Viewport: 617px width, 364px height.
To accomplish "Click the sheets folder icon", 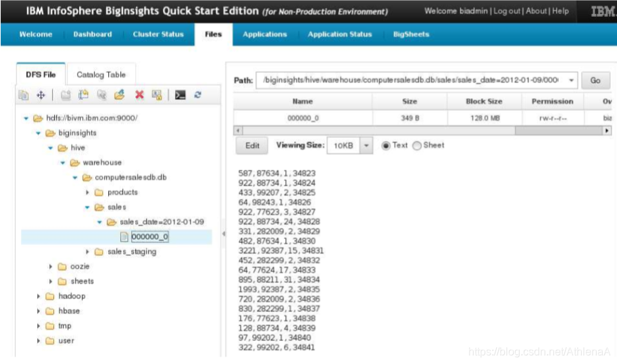I will tap(61, 282).
